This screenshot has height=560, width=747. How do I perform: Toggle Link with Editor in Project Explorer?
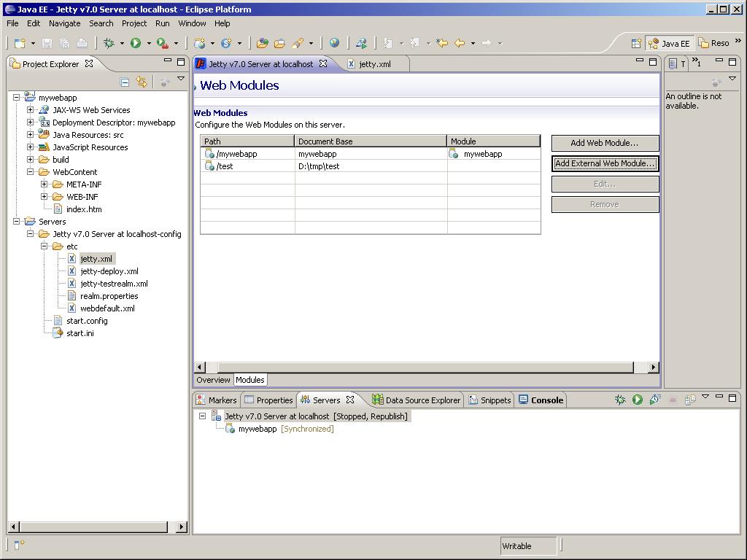point(142,82)
